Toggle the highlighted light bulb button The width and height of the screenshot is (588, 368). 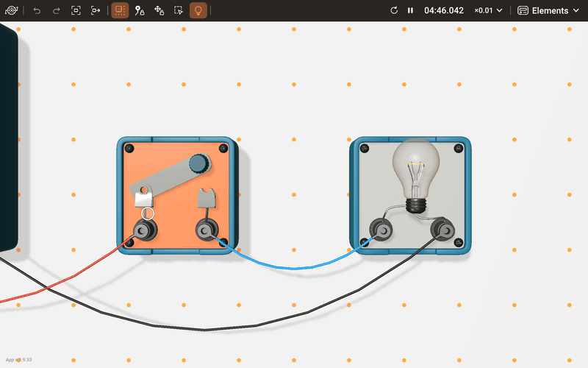pos(198,10)
